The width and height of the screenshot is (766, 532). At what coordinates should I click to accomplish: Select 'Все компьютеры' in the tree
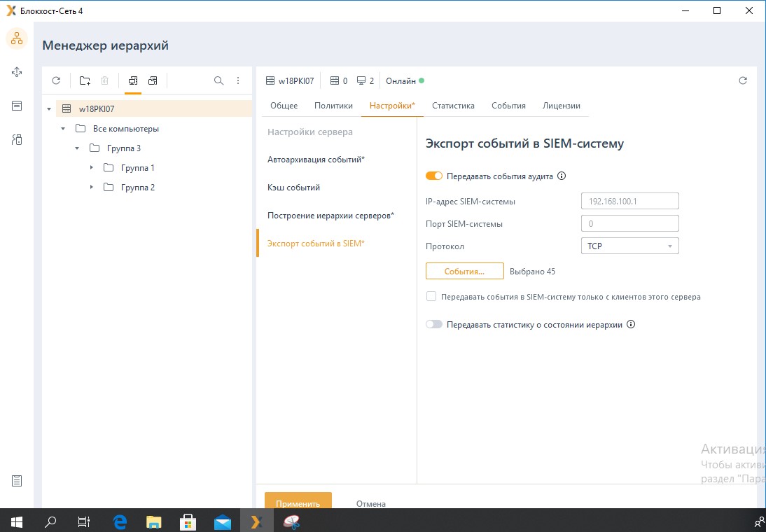click(x=126, y=129)
